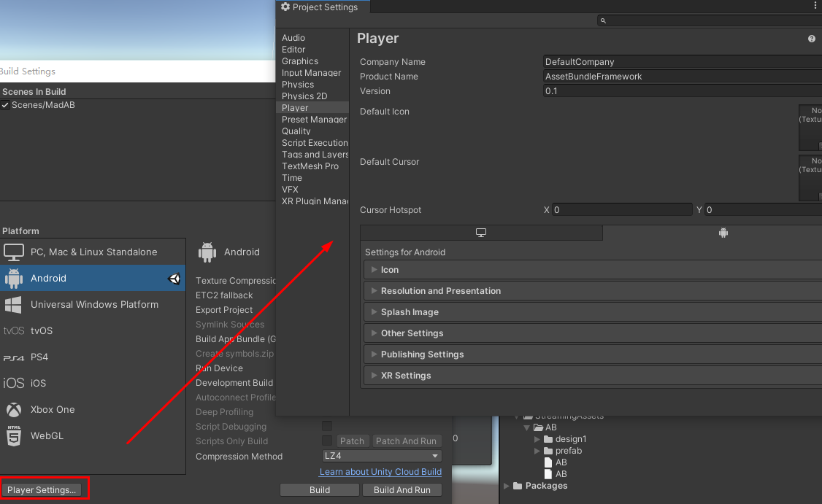Open help via the question mark icon

click(x=811, y=39)
